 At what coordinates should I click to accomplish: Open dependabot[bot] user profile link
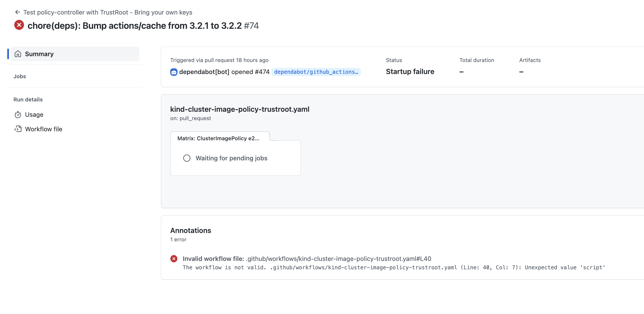204,72
